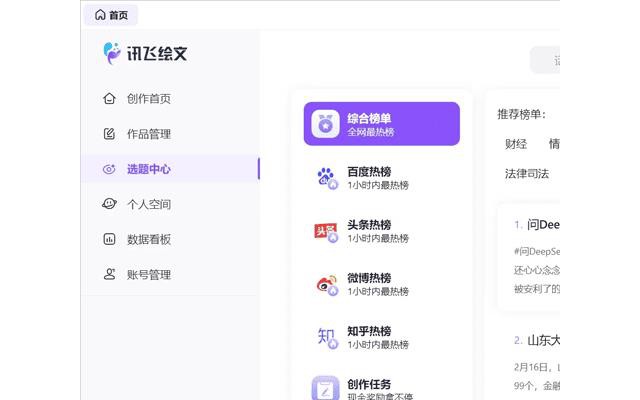Viewport: 640px width, 400px height.
Task: Open hot topic 2 山东大... title
Action: (x=543, y=340)
